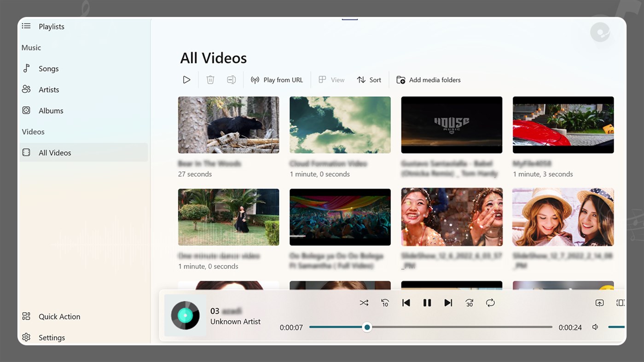Pause the currently playing track
Screen dimensions: 644x362
(x=427, y=303)
